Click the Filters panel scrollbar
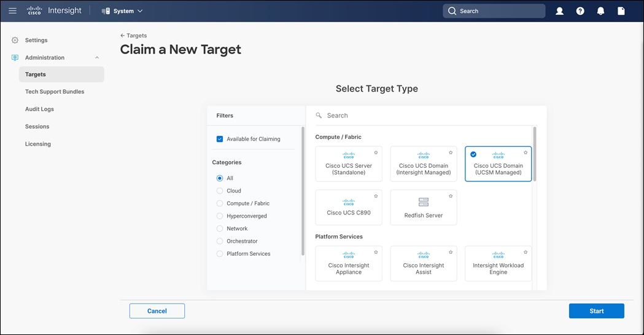The image size is (644, 335). pos(303,191)
